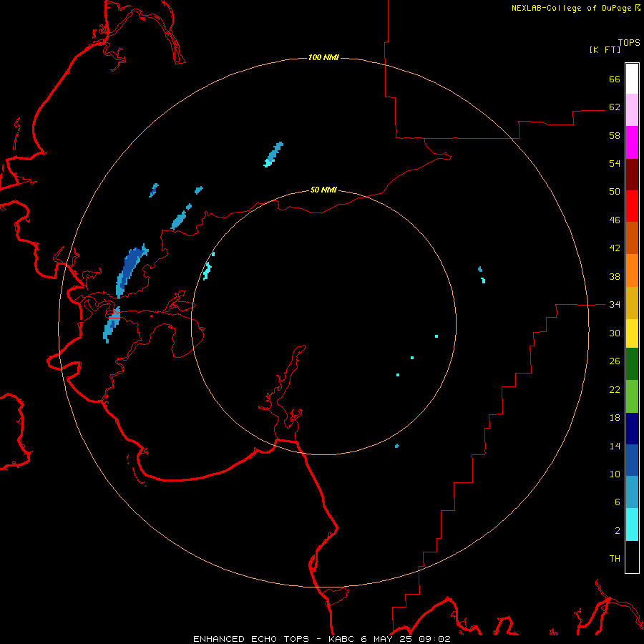
Task: Select the '10' legend value
Action: (x=615, y=474)
